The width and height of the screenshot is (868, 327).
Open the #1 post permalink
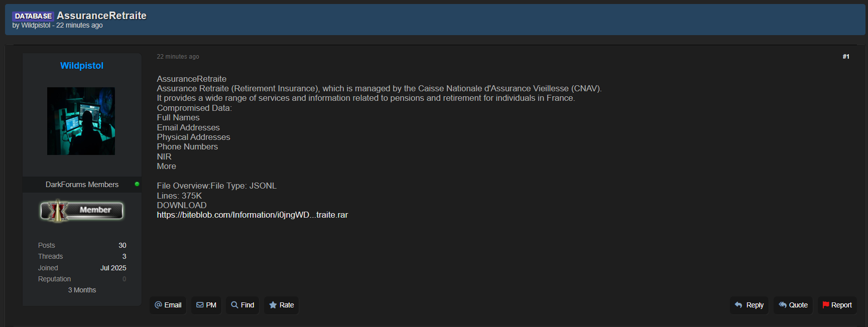coord(846,57)
